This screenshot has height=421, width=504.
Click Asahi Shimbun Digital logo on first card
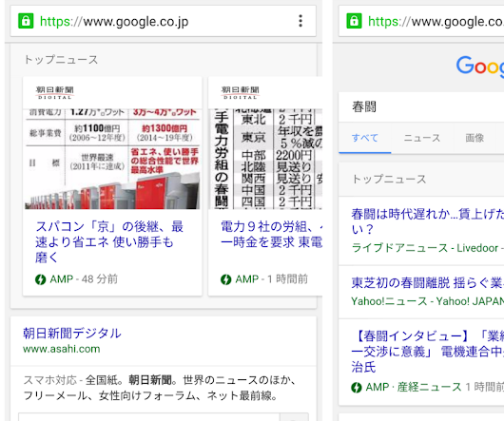click(x=54, y=93)
